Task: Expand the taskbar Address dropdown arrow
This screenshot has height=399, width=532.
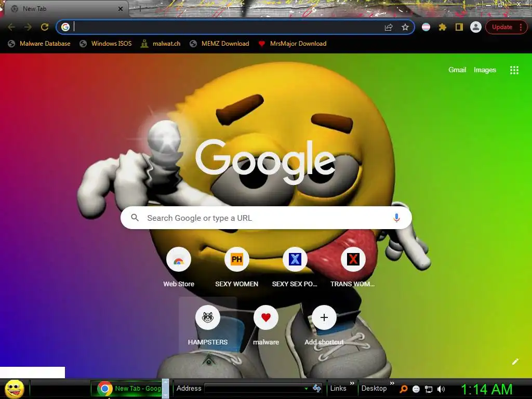Action: [x=306, y=389]
